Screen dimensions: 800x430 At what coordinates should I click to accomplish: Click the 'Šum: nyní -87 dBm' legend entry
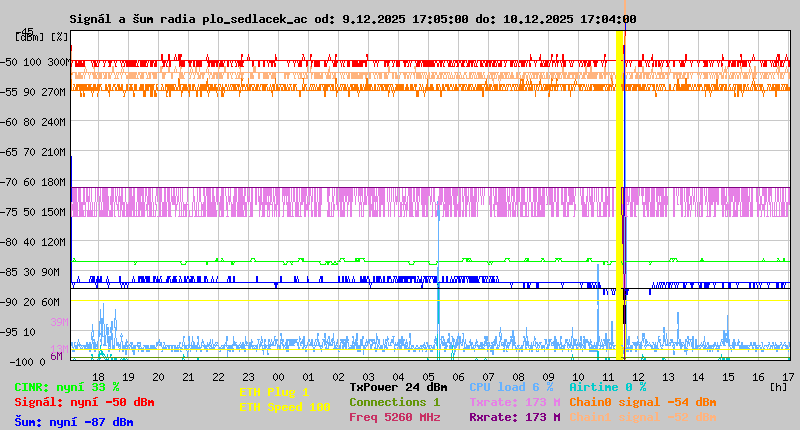click(x=74, y=422)
